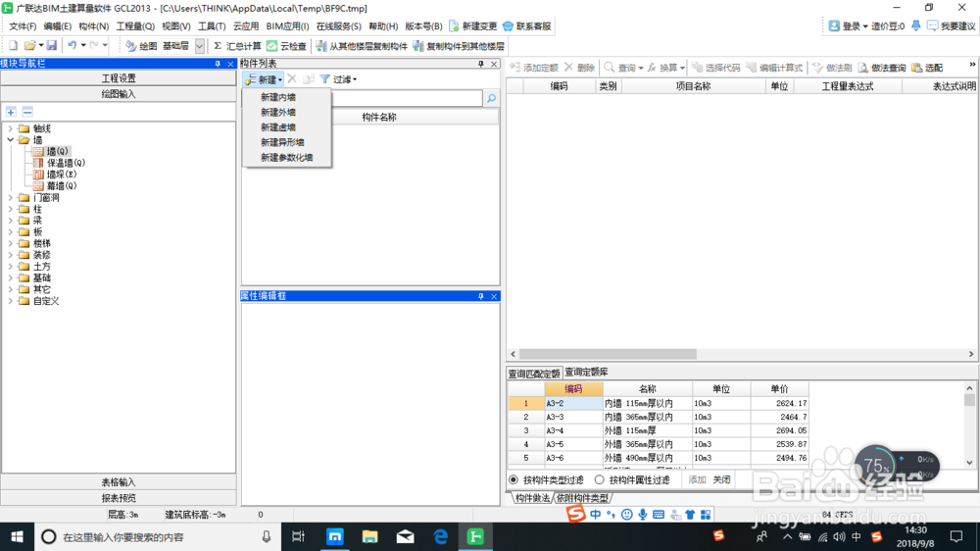Choose 新建内墙 from the menu

pos(278,98)
